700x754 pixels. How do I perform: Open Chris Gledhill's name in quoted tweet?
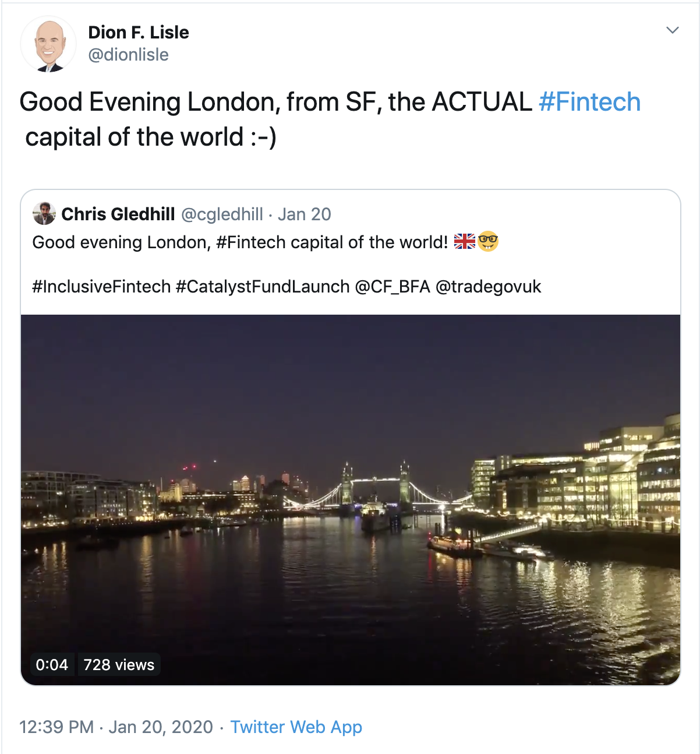pos(118,214)
